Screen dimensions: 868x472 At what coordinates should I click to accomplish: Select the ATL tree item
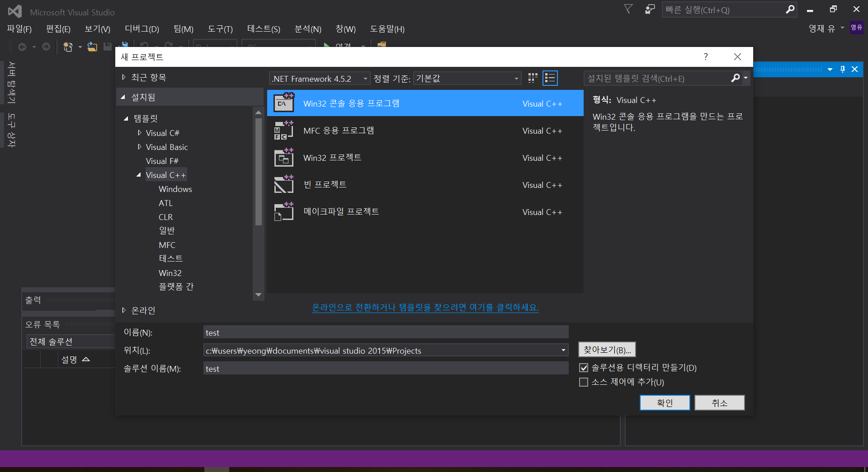[165, 203]
